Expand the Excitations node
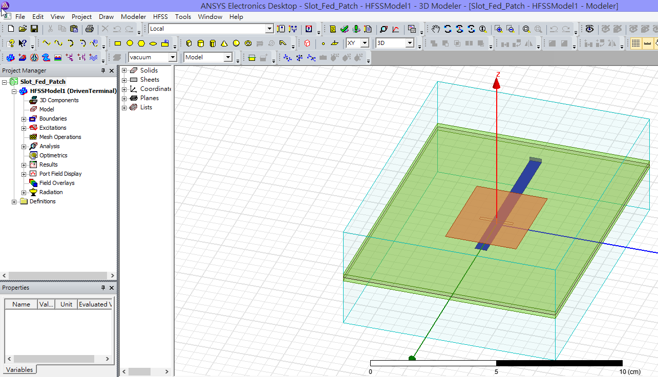The height and width of the screenshot is (377, 658). (24, 128)
